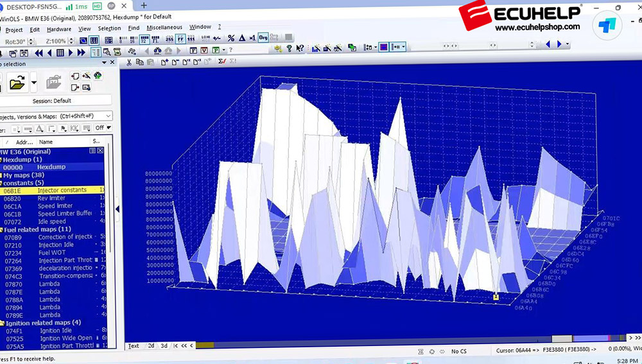Switch to Text view tab
642x364 pixels.
coord(134,346)
